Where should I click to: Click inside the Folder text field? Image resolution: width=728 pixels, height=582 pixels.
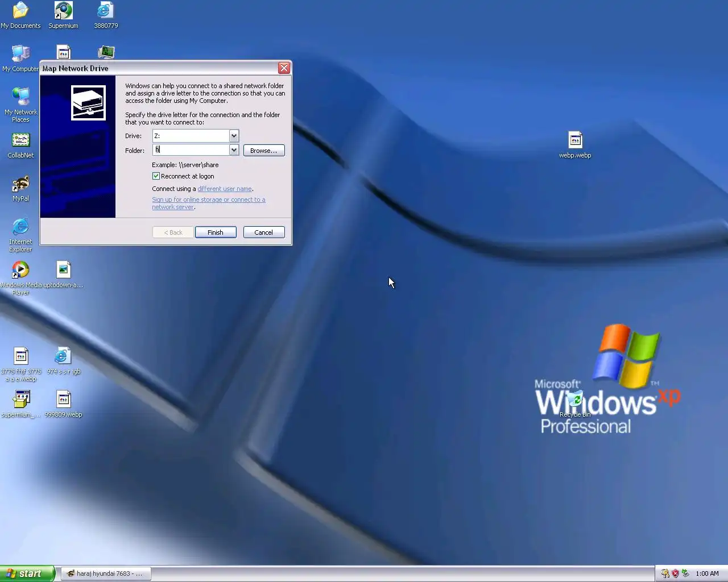[x=191, y=150]
